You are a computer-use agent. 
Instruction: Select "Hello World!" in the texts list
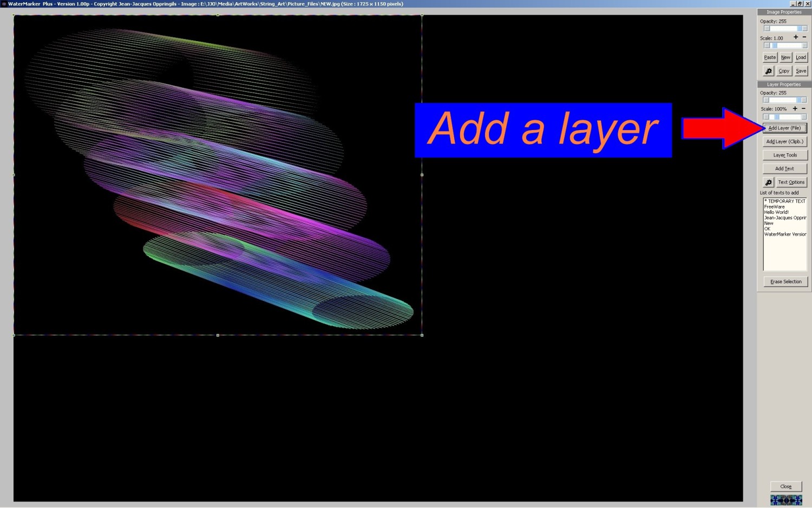tap(776, 212)
